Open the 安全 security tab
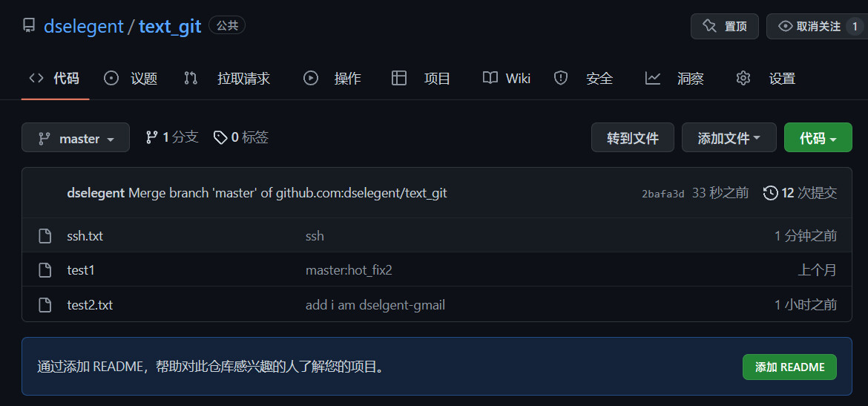The width and height of the screenshot is (868, 406). [x=583, y=79]
